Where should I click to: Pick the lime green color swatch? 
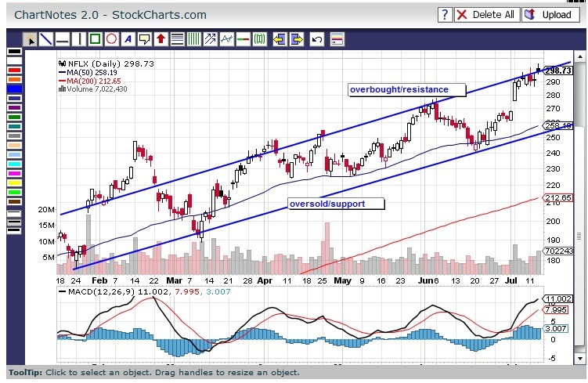[x=15, y=192]
